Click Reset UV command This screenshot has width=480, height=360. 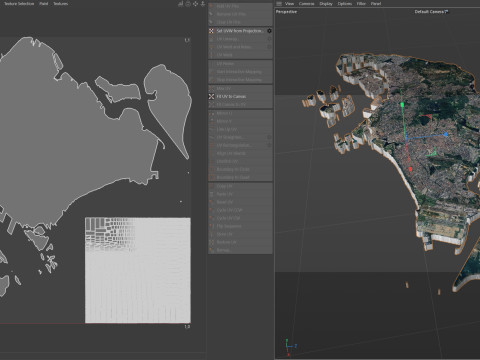[240, 202]
